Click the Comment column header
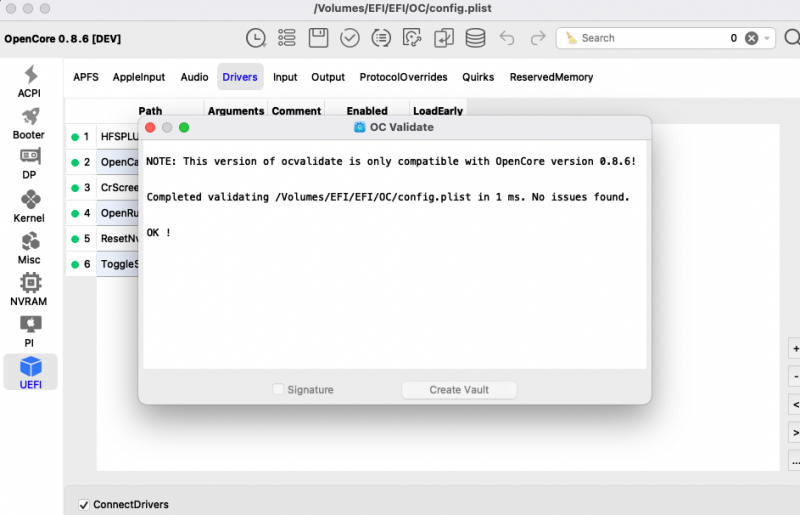This screenshot has width=800, height=515. pos(296,111)
